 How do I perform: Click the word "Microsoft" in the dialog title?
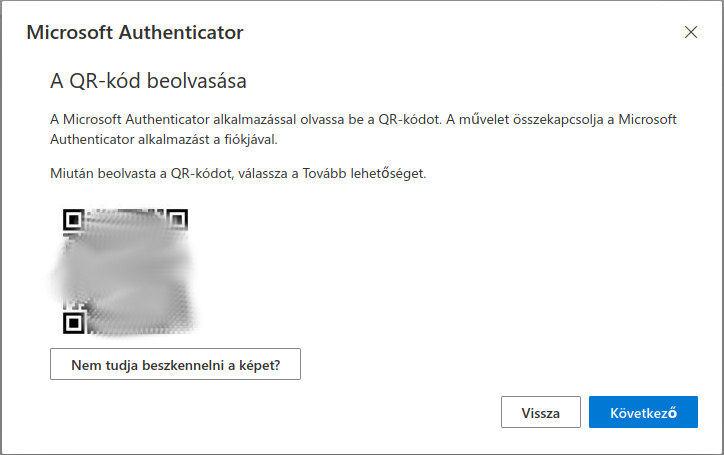coord(70,32)
